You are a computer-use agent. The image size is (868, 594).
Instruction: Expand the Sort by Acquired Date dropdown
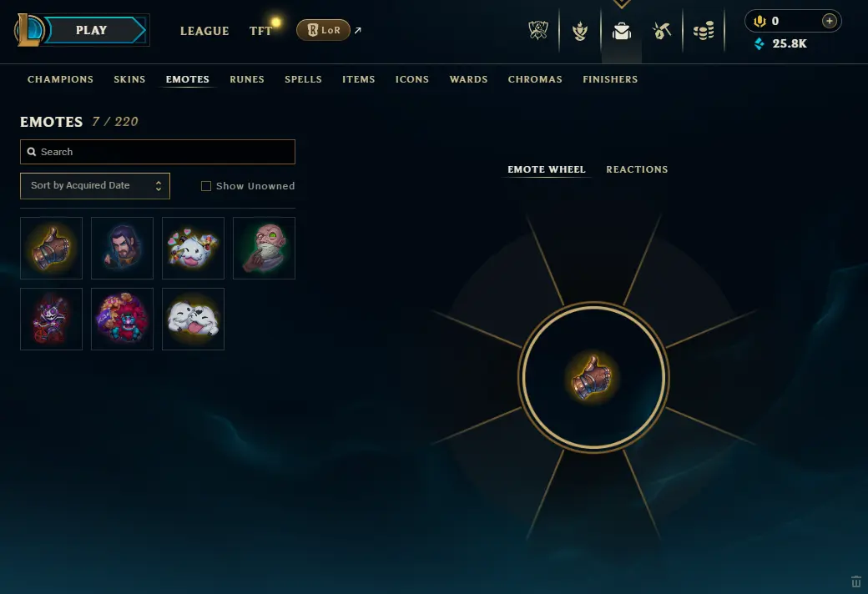point(95,186)
